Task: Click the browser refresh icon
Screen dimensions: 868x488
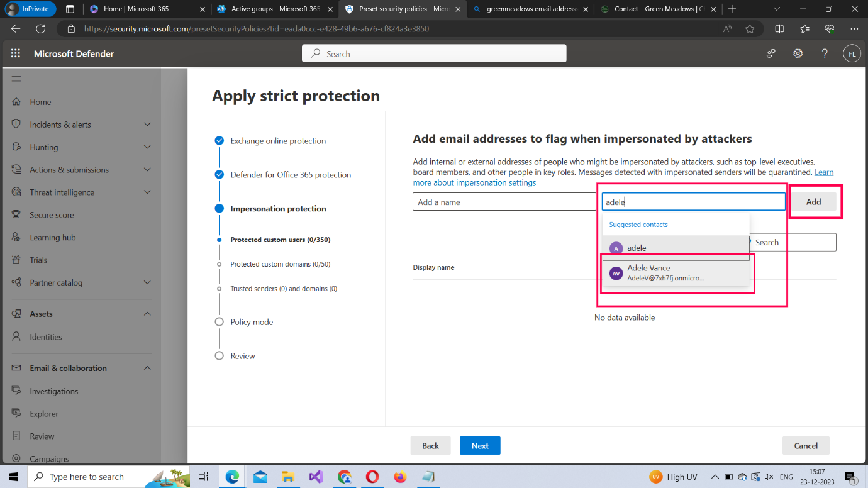Action: pyautogui.click(x=41, y=29)
